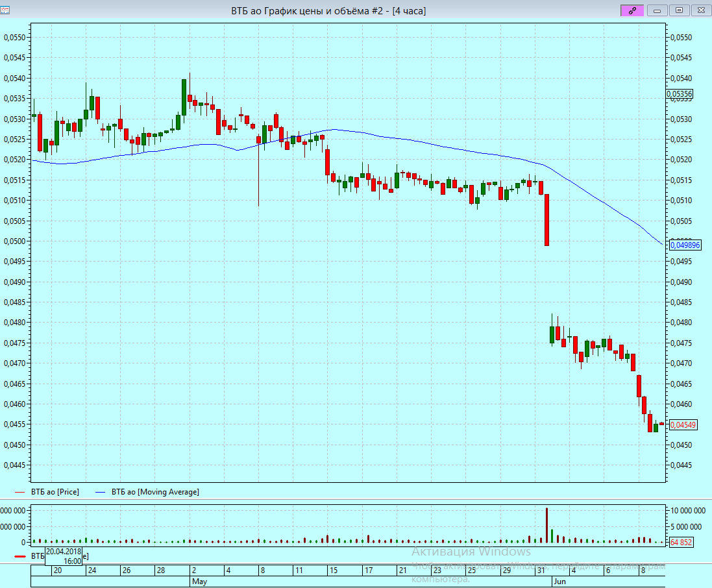Viewport: 712px width, 588px height.
Task: Toggle the pink chain link button
Action: (632, 10)
